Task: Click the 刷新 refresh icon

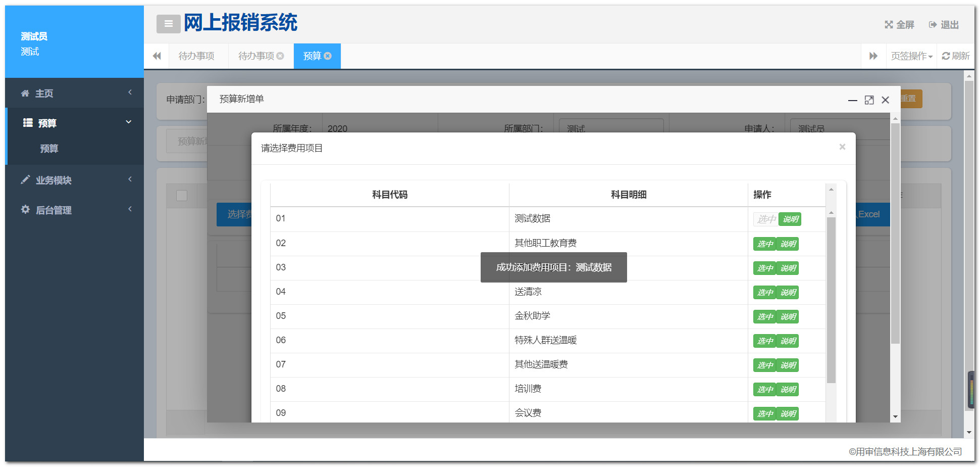Action: click(946, 56)
